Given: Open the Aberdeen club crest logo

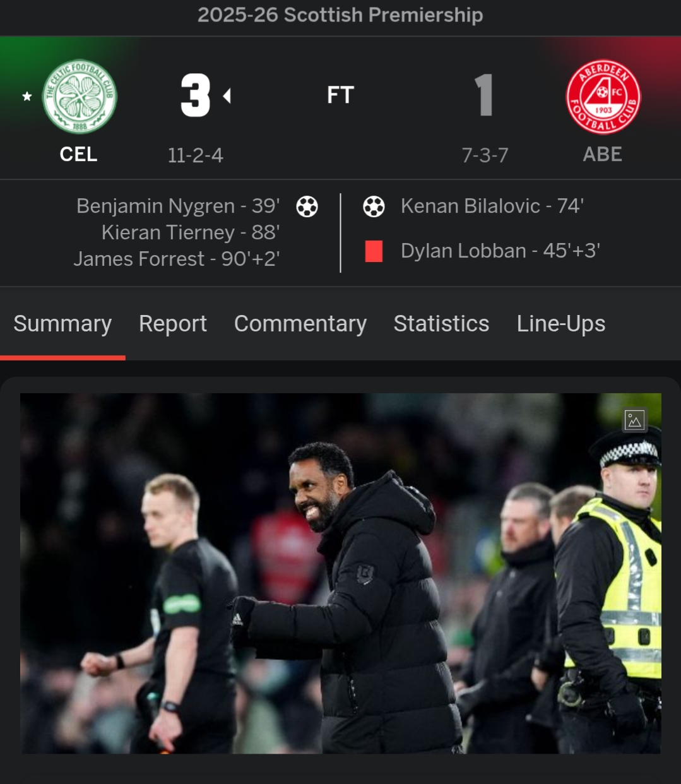Looking at the screenshot, I should (x=603, y=97).
